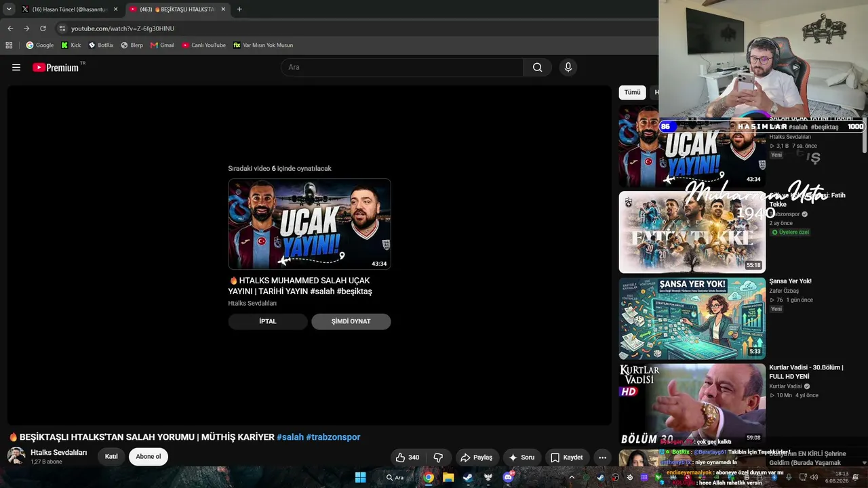Focus the 'Ara' search input field
This screenshot has height=488, width=868.
tap(401, 67)
